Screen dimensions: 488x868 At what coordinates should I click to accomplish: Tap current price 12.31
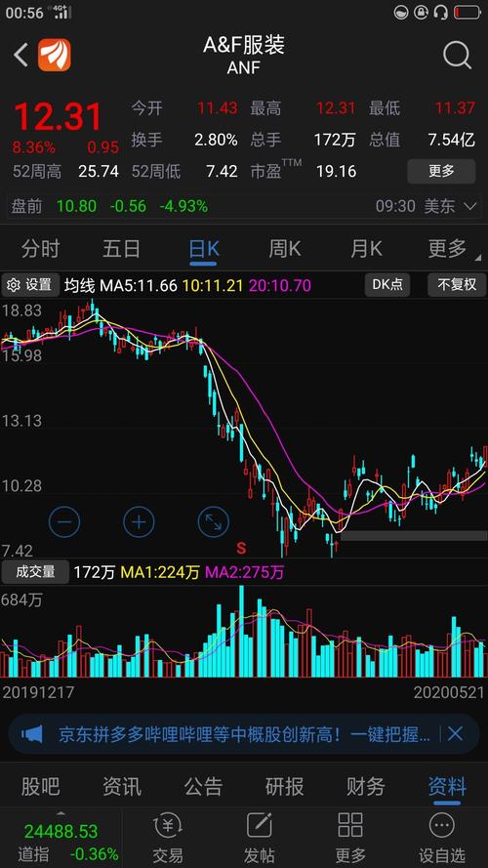59,117
